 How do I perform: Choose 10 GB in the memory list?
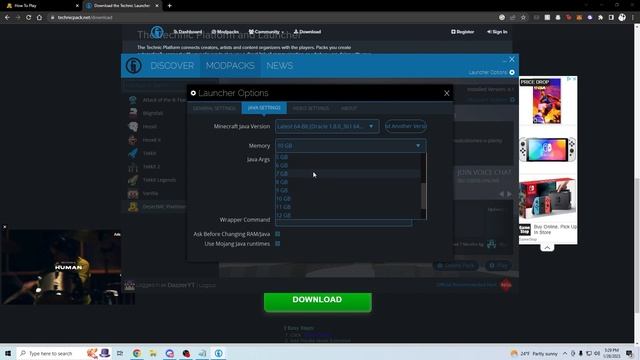click(348, 199)
